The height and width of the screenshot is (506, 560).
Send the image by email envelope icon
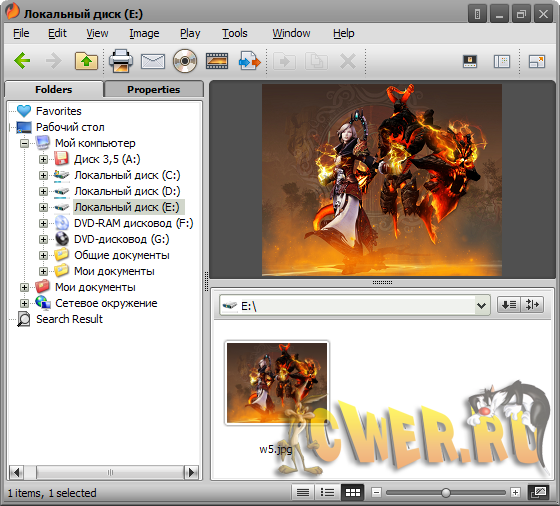click(153, 61)
